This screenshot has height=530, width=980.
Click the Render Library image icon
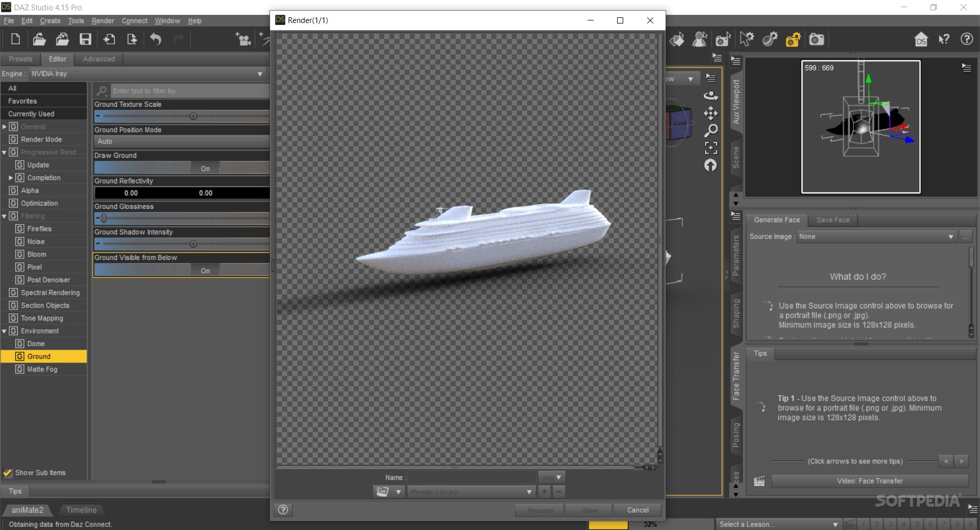382,491
